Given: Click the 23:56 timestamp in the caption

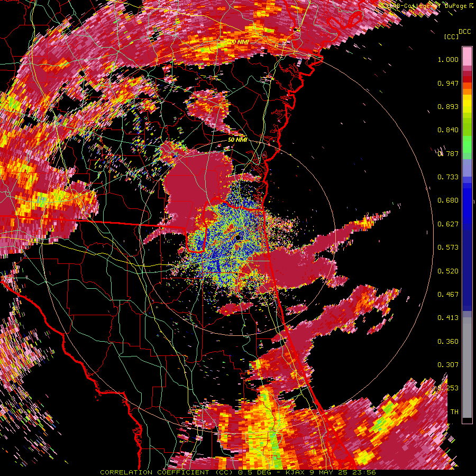Looking at the screenshot, I should pos(364,472).
